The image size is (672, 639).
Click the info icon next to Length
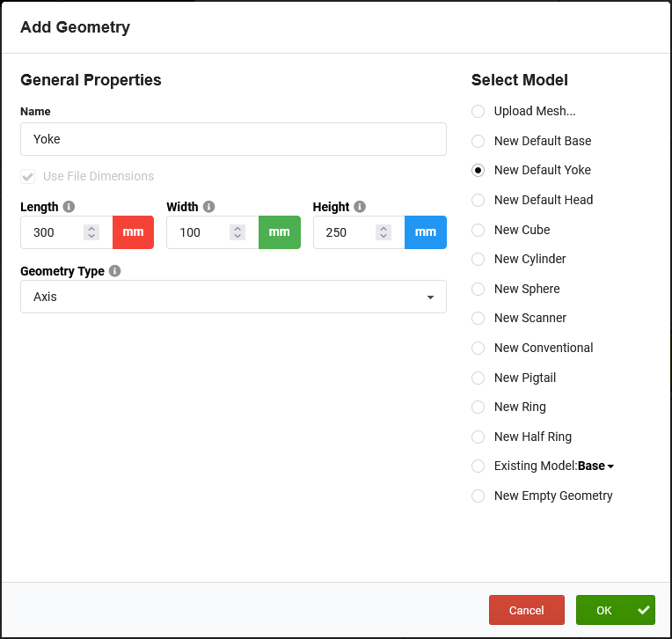(x=69, y=207)
